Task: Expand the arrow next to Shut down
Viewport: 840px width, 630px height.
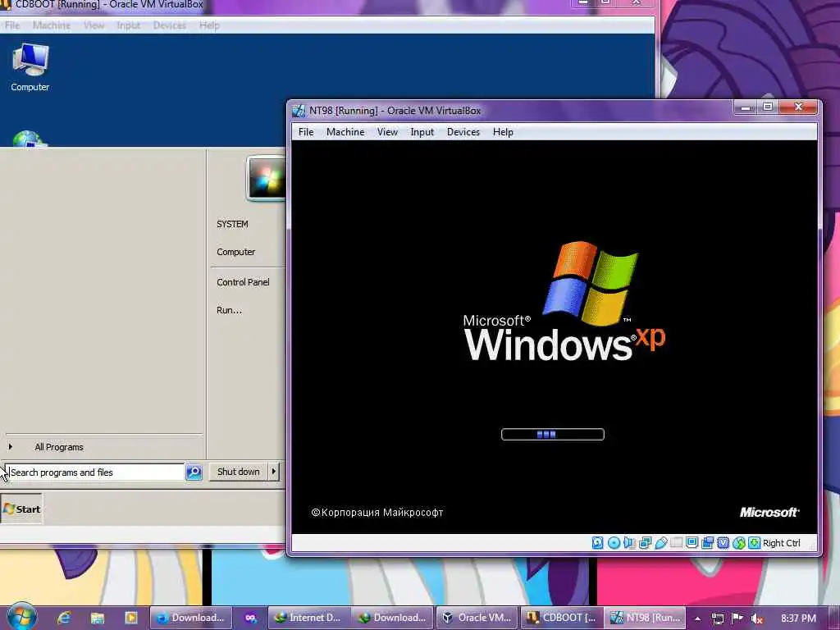Action: click(274, 472)
